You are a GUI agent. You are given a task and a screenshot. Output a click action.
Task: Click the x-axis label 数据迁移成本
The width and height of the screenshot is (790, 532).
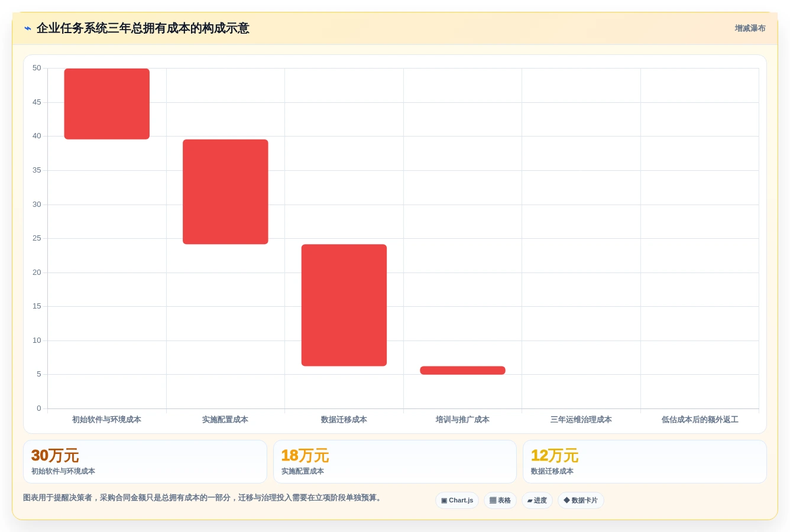(344, 420)
